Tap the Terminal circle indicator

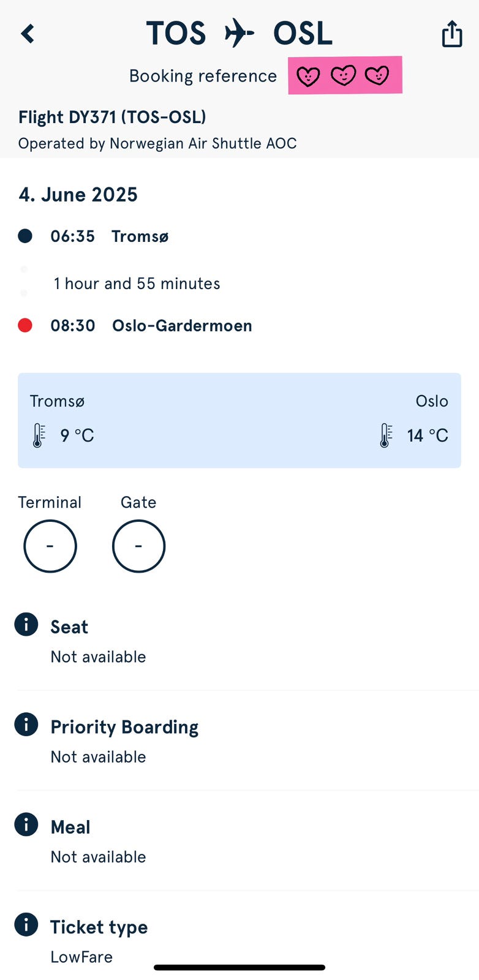click(50, 546)
